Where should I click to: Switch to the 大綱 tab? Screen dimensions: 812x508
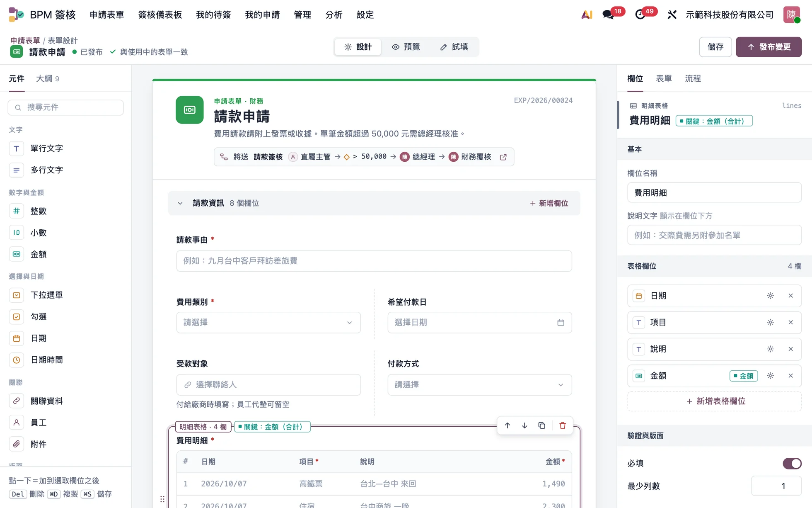tap(48, 78)
